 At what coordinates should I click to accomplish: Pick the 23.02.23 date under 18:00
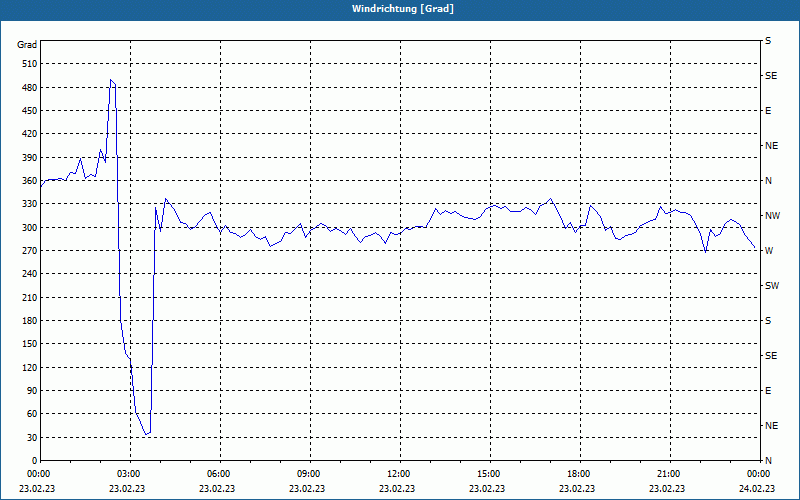pyautogui.click(x=577, y=489)
